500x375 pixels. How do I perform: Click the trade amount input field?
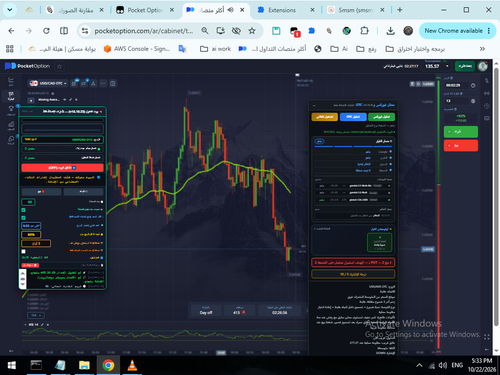coord(457,101)
